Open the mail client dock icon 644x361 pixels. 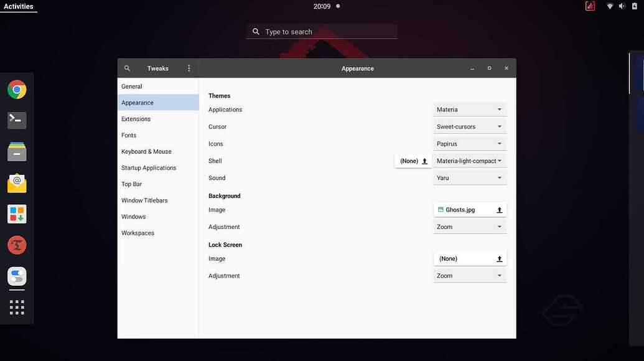click(x=17, y=183)
